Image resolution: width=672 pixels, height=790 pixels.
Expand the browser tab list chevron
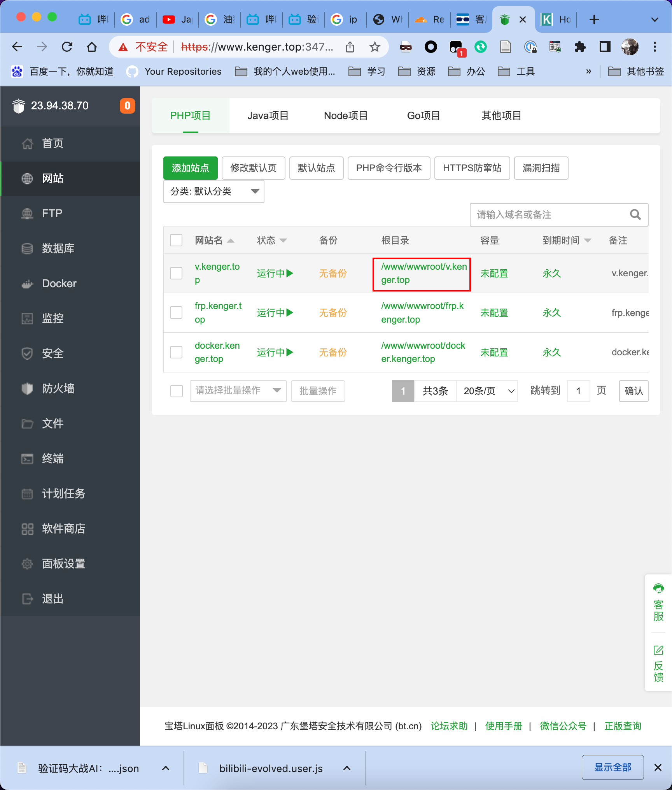pyautogui.click(x=655, y=19)
